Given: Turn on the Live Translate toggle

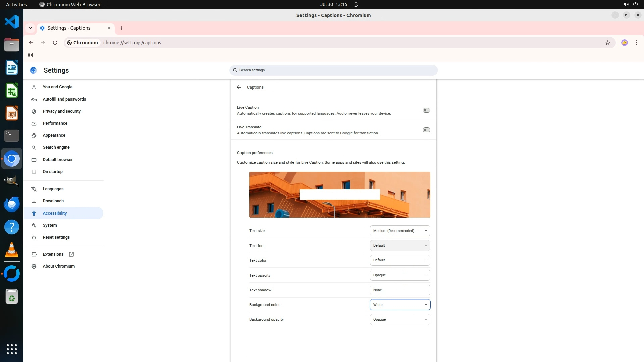Looking at the screenshot, I should (426, 130).
